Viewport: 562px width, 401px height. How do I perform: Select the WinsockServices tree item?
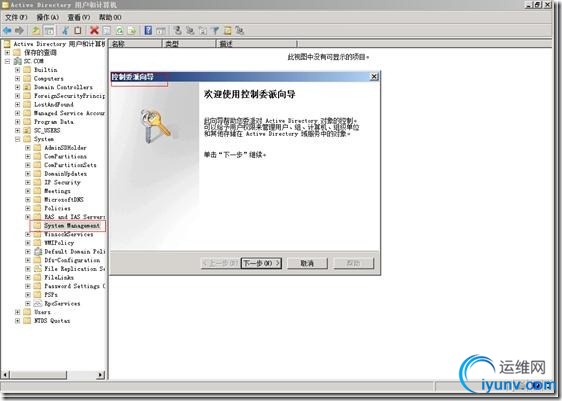click(x=68, y=234)
